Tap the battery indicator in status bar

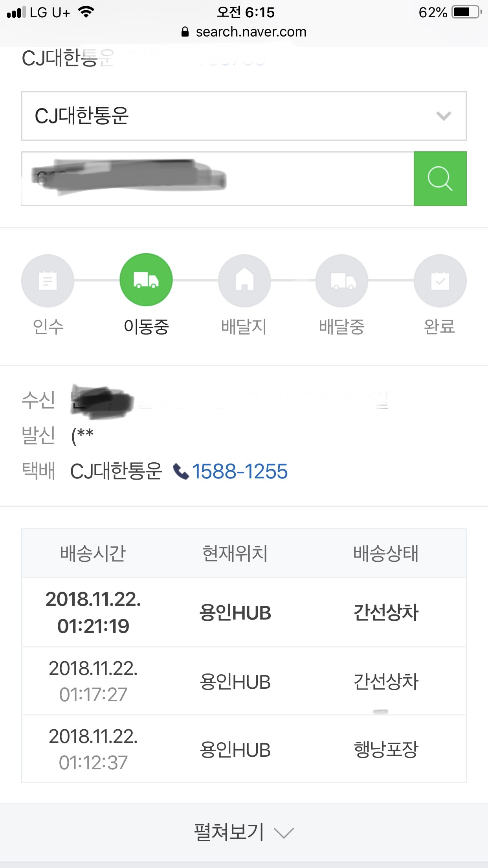pos(466,12)
